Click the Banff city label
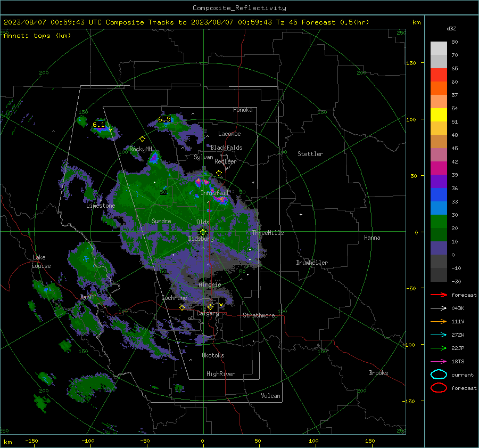Screen dimensions: 479x448 click(x=88, y=297)
